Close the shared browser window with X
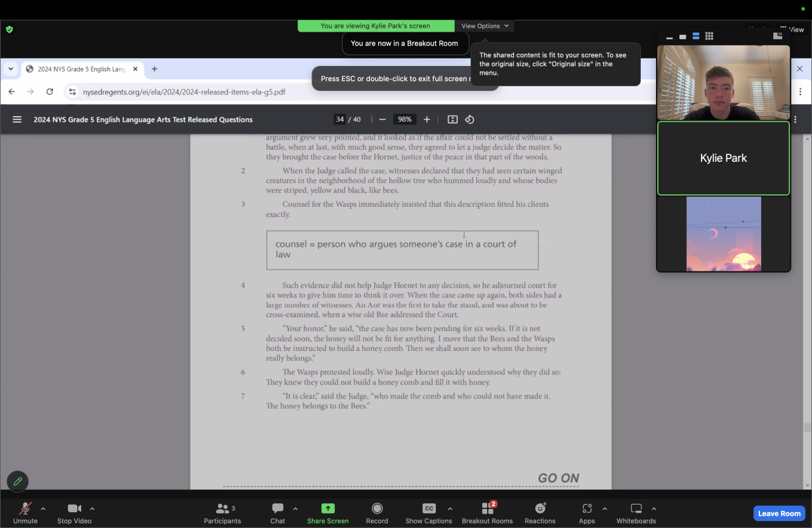The height and width of the screenshot is (528, 812). (800, 69)
